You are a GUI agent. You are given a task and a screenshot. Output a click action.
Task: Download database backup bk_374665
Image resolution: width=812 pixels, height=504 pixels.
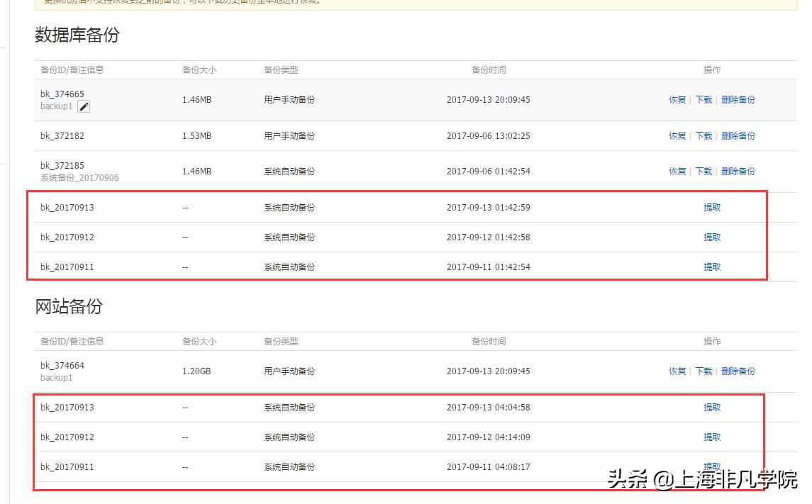(x=703, y=100)
